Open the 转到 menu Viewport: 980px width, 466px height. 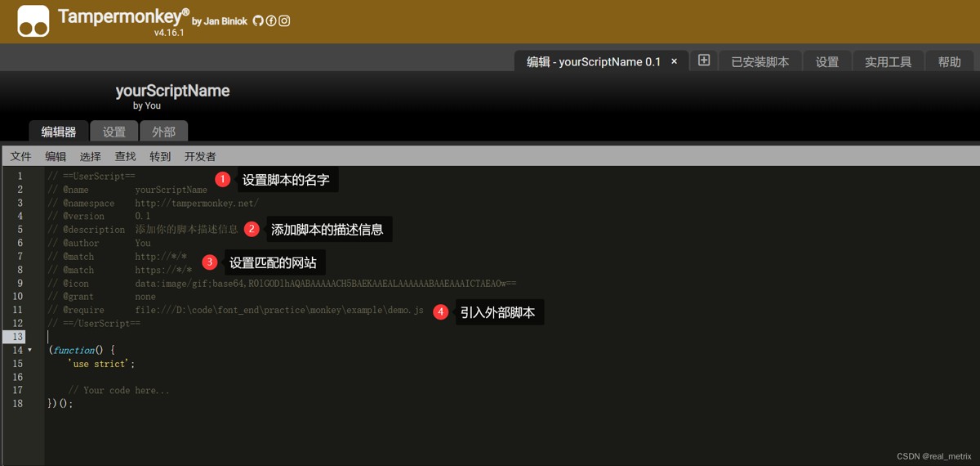tap(160, 156)
